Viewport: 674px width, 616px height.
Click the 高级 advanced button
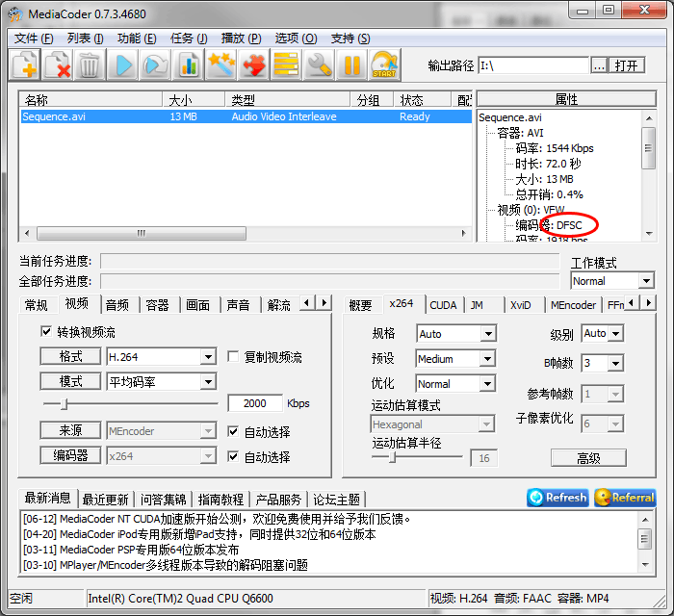[x=588, y=458]
